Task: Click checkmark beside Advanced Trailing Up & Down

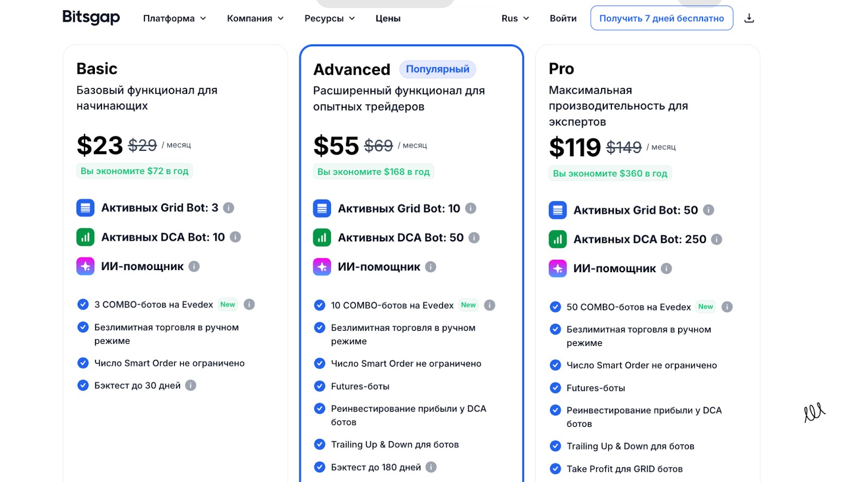Action: 320,445
